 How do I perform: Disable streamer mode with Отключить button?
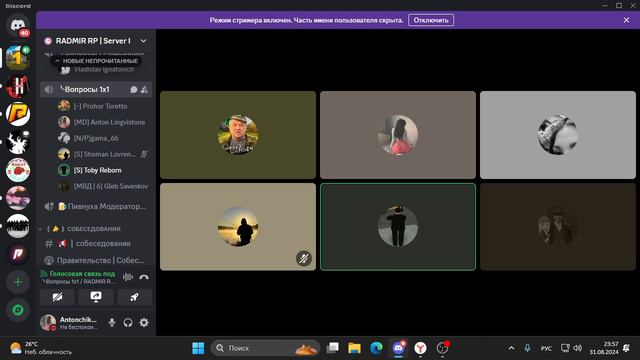[x=431, y=20]
